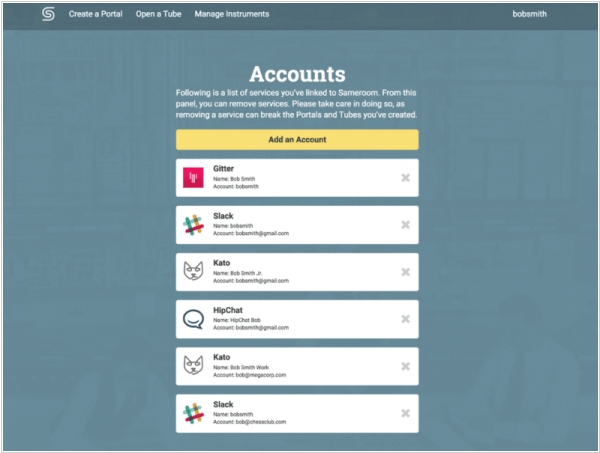
Task: Click the Sameroom logo in the navigation bar
Action: click(48, 14)
